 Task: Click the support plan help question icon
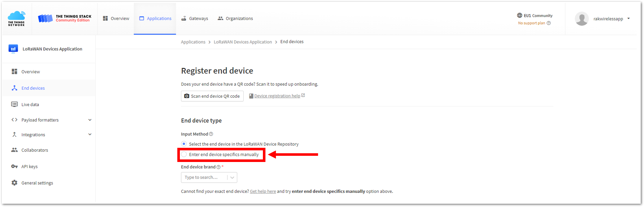(x=549, y=23)
